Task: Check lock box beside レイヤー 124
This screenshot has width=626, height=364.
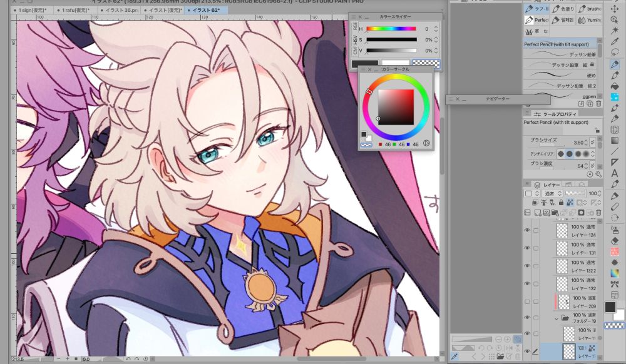Action: (536, 230)
